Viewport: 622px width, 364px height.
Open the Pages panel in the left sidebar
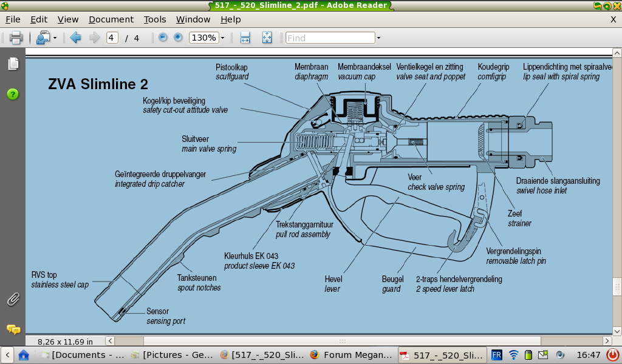pyautogui.click(x=13, y=63)
